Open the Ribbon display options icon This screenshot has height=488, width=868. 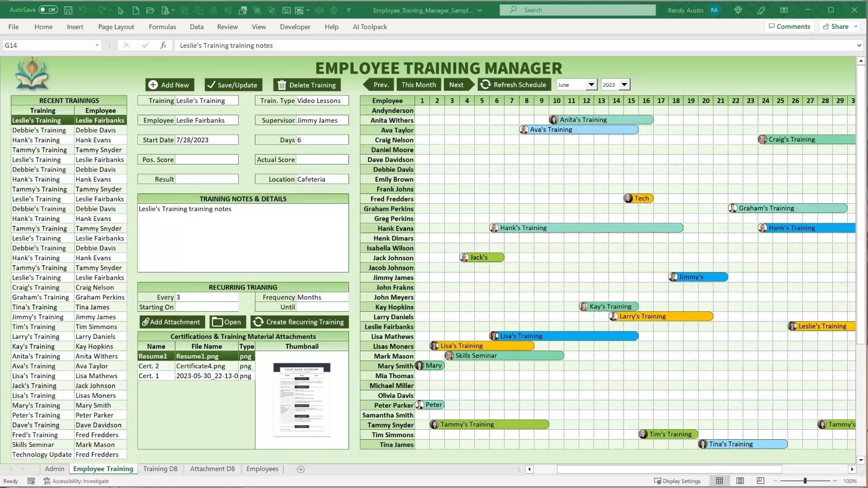784,10
